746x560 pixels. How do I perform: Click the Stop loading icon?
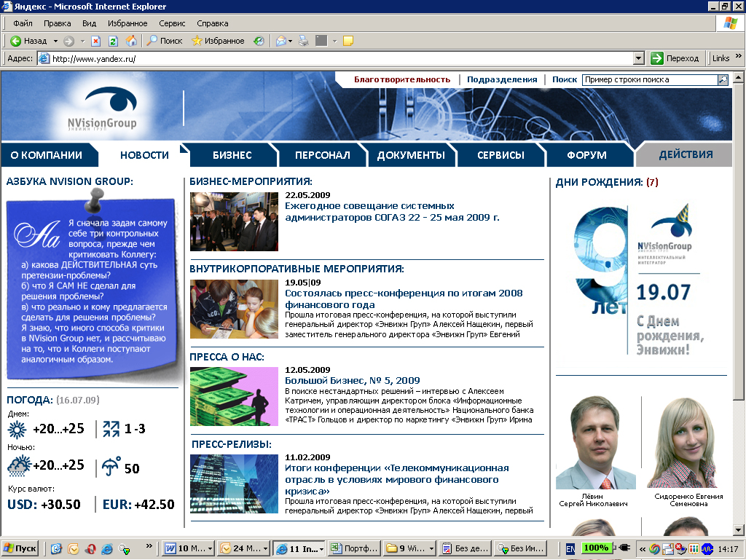95,41
